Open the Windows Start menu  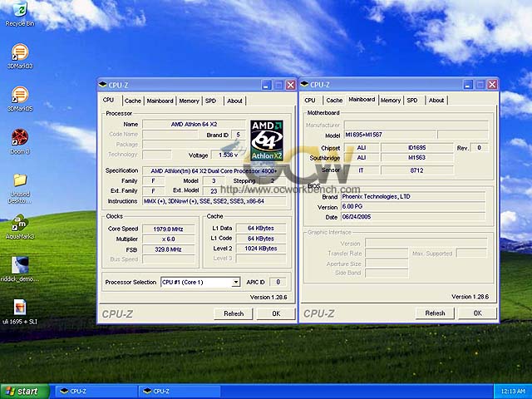(x=24, y=392)
